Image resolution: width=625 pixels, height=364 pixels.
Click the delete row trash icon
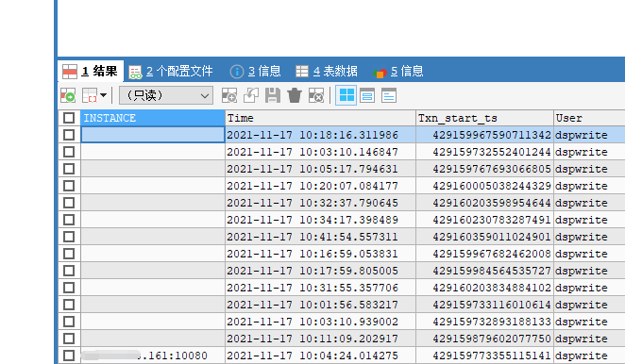click(x=295, y=95)
